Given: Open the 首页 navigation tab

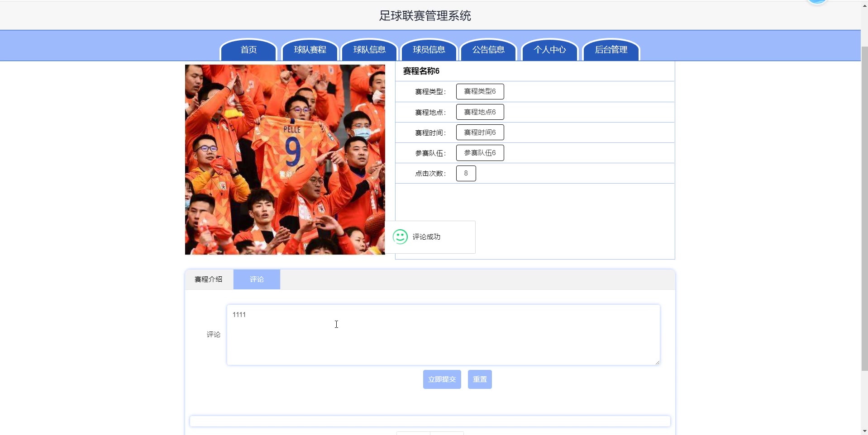Looking at the screenshot, I should [x=248, y=50].
